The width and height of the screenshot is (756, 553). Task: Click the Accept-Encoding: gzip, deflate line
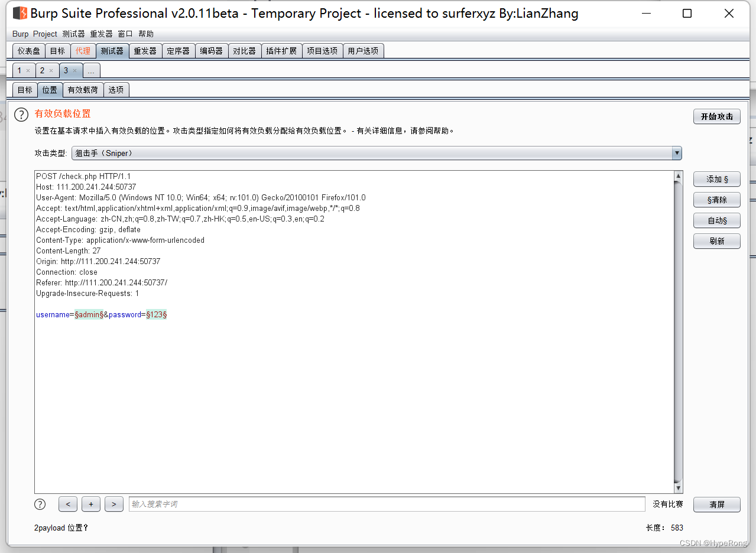coord(89,230)
